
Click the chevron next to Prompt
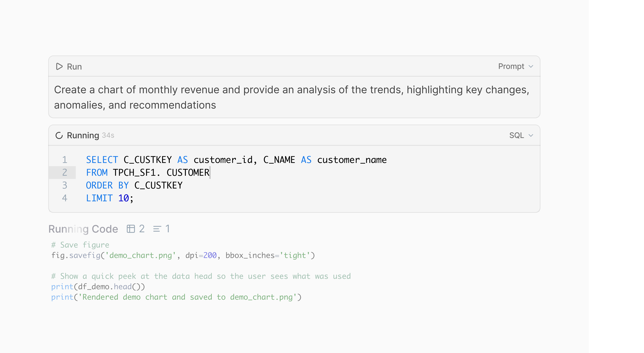point(531,67)
